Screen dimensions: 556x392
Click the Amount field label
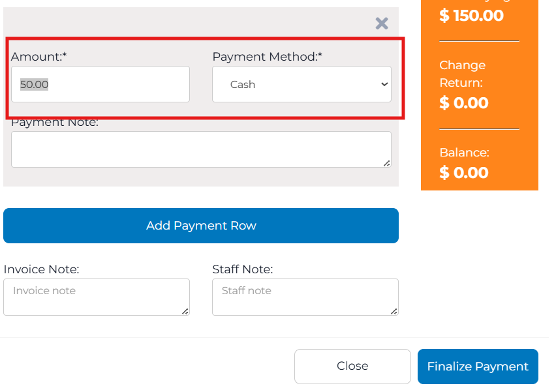pos(39,57)
